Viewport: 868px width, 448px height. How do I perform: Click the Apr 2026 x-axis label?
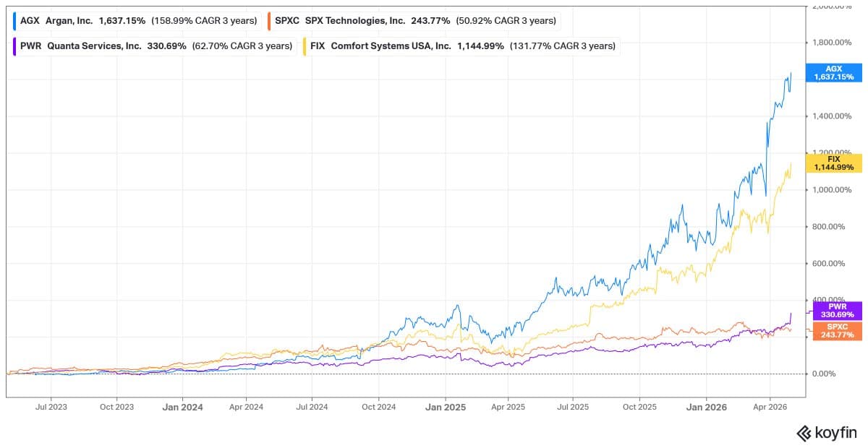770,407
